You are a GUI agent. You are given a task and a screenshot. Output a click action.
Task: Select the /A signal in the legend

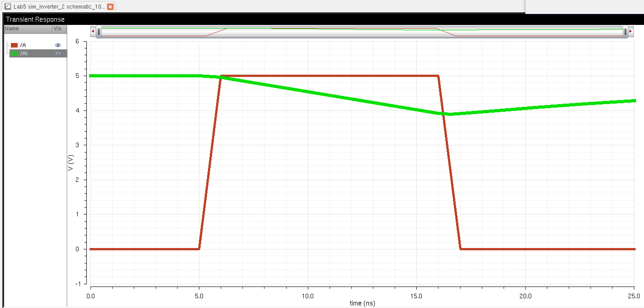[x=23, y=45]
